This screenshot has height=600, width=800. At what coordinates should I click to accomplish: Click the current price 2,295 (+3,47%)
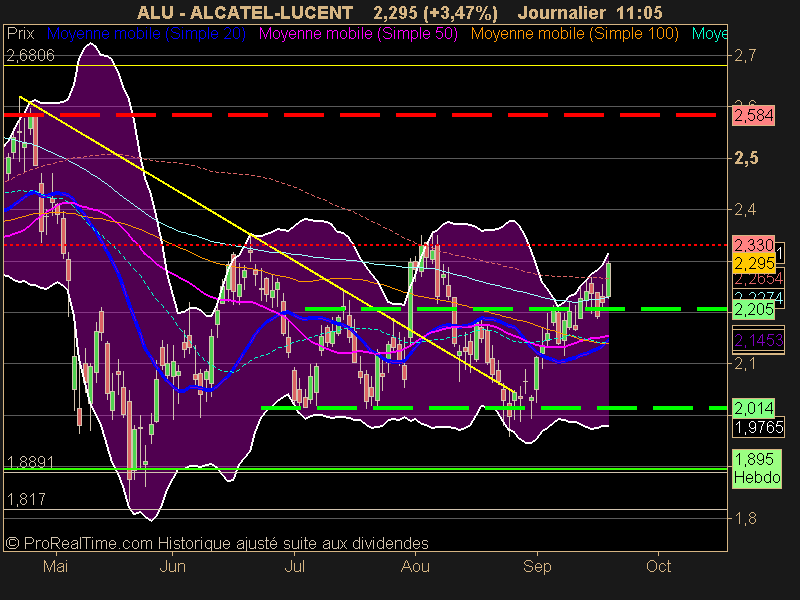435,12
